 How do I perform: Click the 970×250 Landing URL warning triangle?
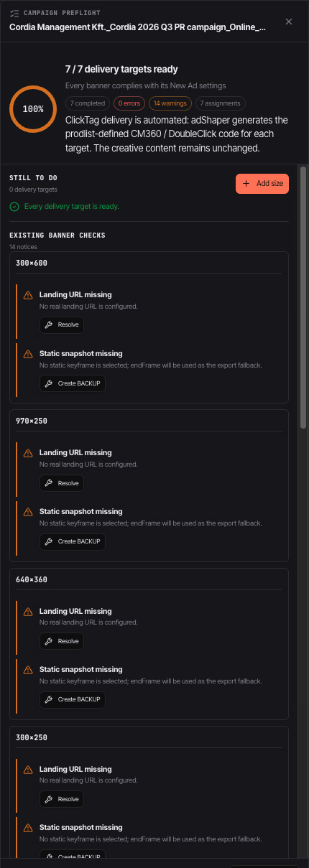(x=28, y=453)
